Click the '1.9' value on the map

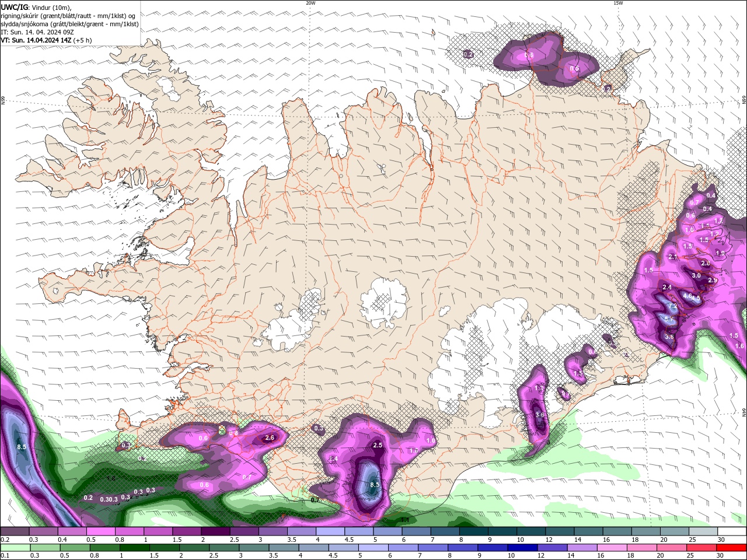720,253
